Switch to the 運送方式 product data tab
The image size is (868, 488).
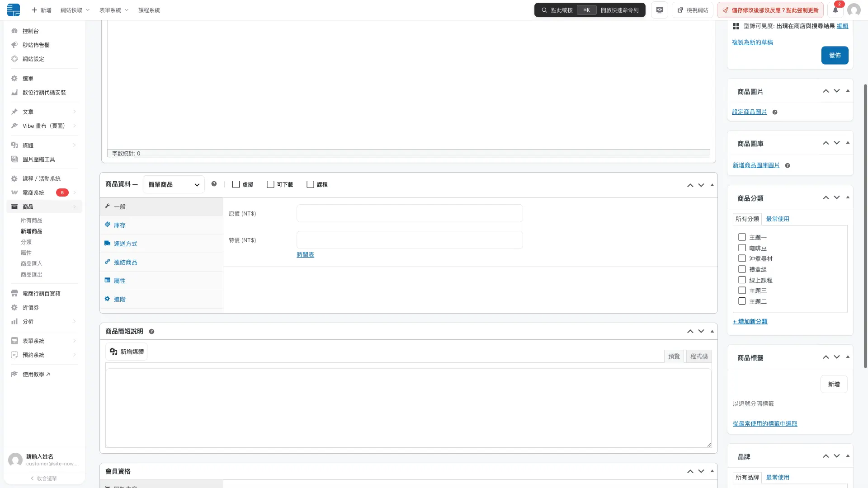[161, 244]
